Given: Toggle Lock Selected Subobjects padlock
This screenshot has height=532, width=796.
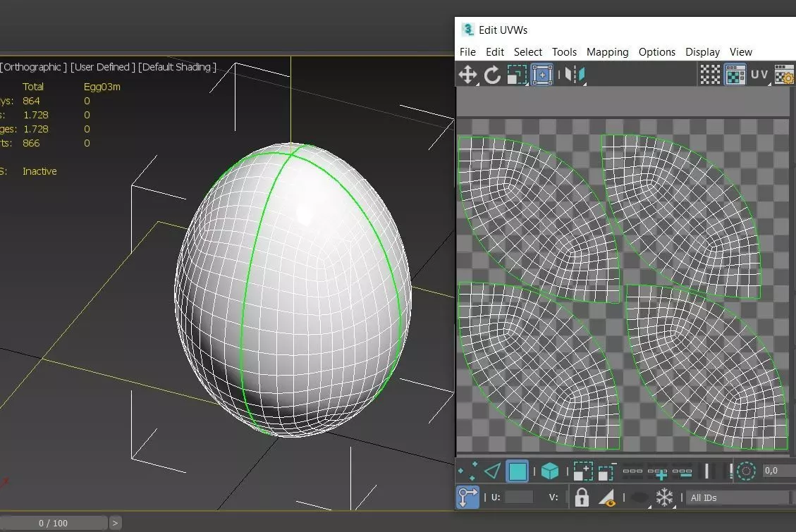Looking at the screenshot, I should tap(582, 497).
